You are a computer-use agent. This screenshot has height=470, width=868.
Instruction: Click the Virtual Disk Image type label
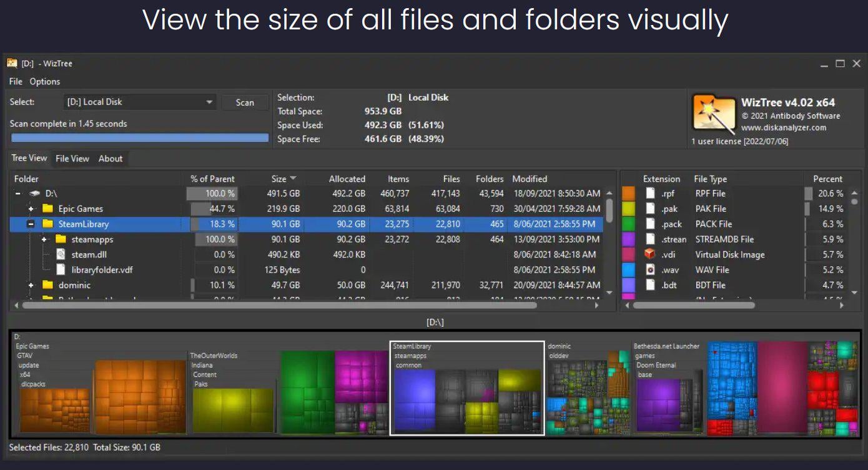(730, 254)
